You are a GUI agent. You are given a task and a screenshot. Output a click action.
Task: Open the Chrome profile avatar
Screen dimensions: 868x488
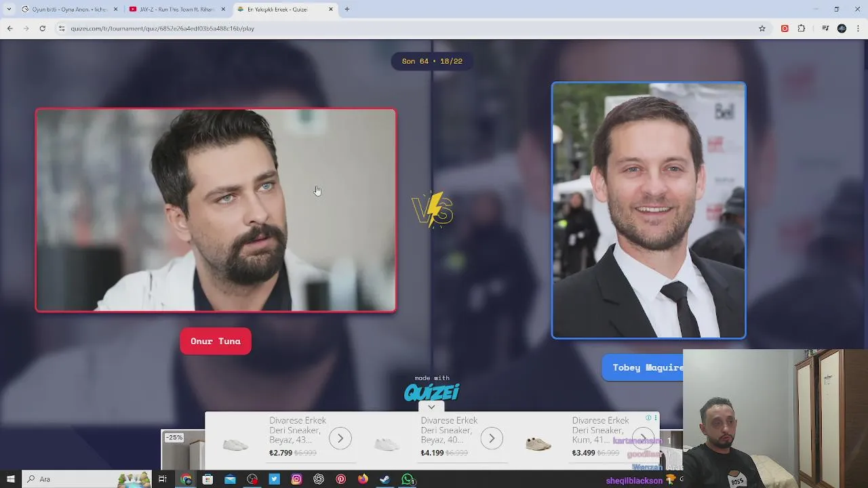click(x=842, y=28)
